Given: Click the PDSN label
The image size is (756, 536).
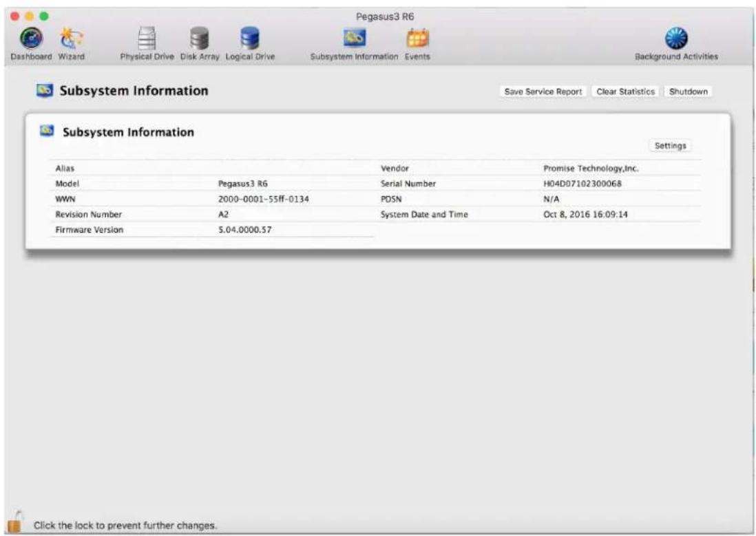Looking at the screenshot, I should (x=391, y=199).
